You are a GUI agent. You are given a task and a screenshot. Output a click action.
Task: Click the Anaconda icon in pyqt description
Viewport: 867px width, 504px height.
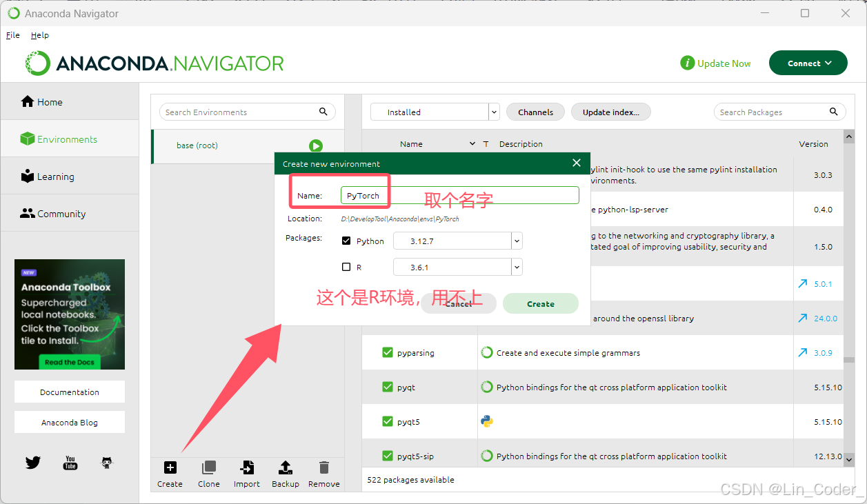point(487,387)
